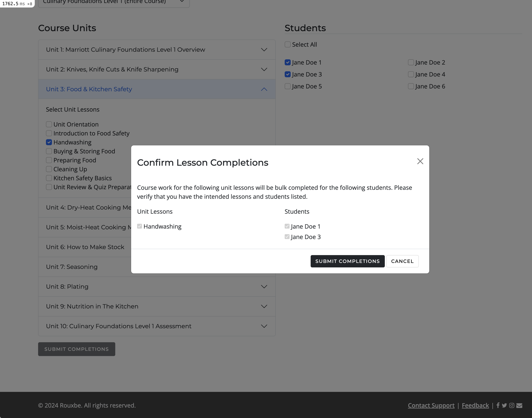Open the Contact Support link

431,405
